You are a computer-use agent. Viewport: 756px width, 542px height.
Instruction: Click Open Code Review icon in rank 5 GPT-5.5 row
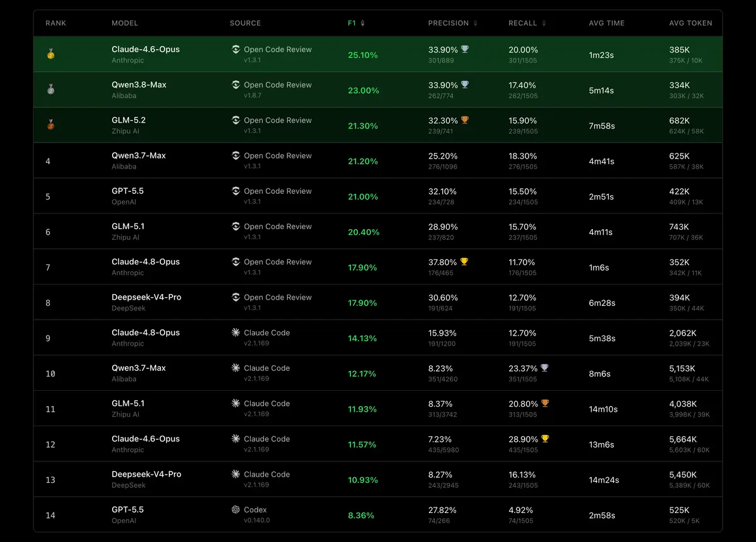point(236,191)
